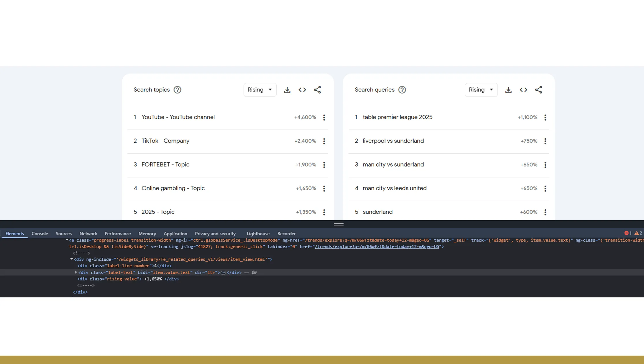The width and height of the screenshot is (644, 364).
Task: Download the Search queries data as CSV
Action: 508,90
